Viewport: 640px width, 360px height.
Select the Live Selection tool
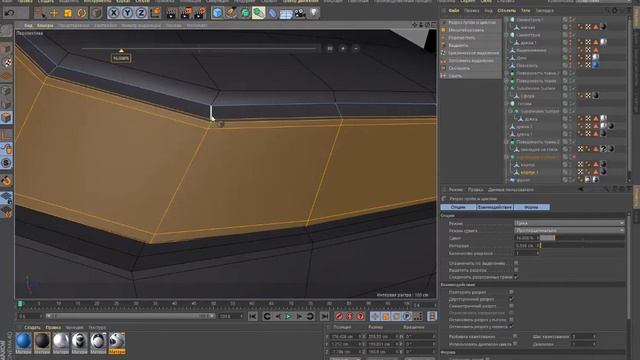pyautogui.click(x=40, y=13)
